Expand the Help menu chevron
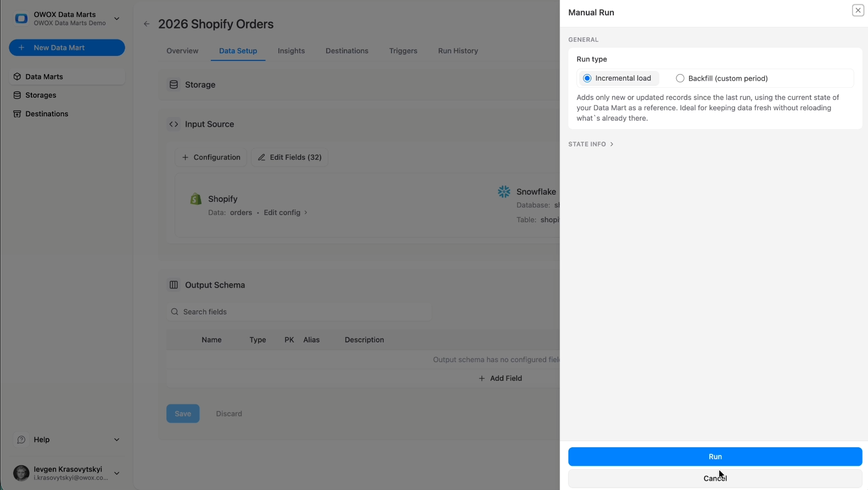Viewport: 868px width, 490px height. tap(116, 440)
